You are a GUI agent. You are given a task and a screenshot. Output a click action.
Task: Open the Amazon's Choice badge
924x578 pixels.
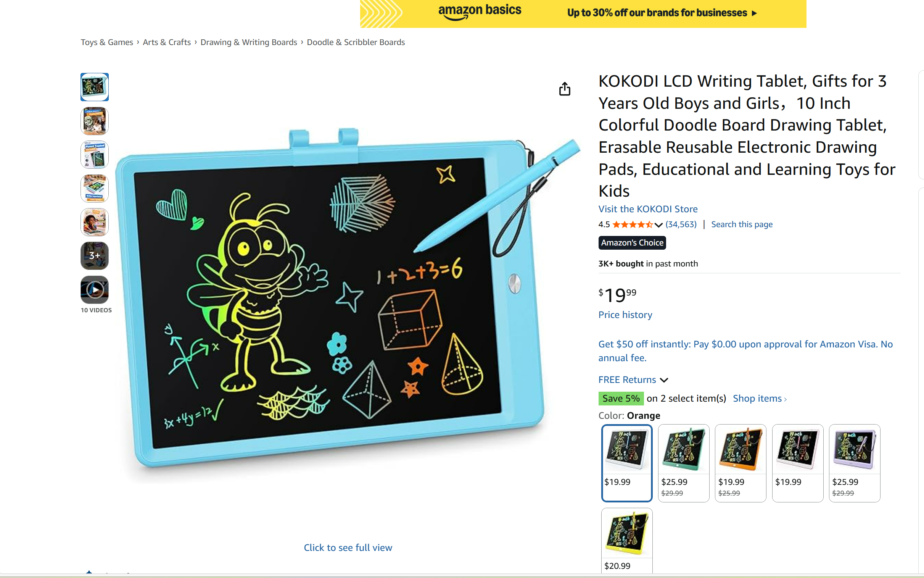(632, 243)
